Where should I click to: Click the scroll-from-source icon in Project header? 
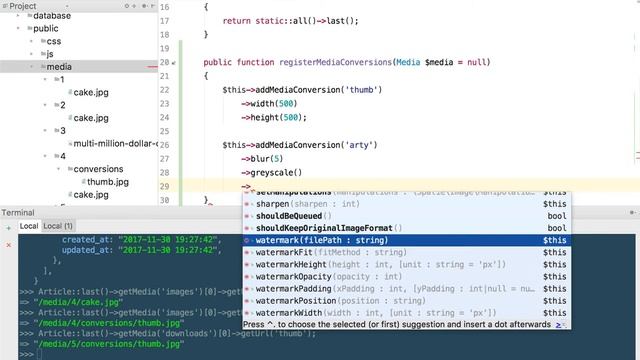[127, 6]
